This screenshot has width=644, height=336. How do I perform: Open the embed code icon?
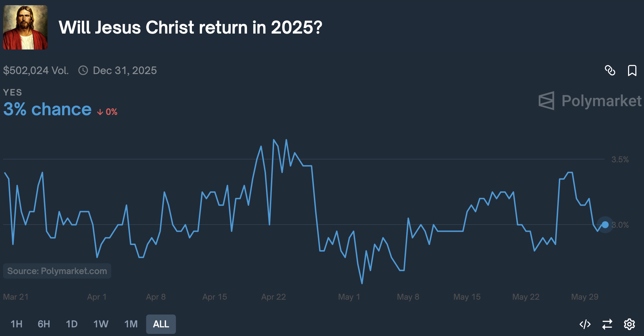coord(585,324)
